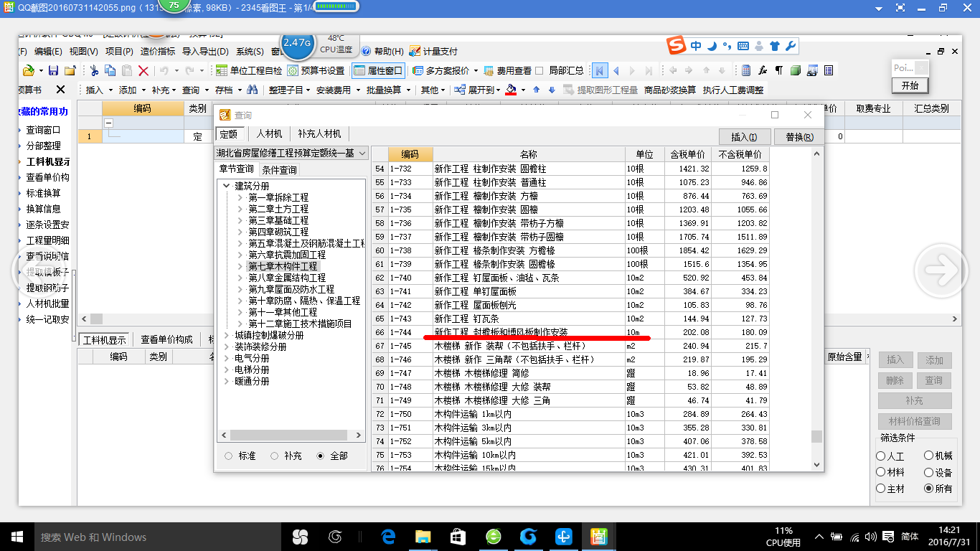Expand the 电气分册 node
Screen dimensions: 980x551
point(226,358)
